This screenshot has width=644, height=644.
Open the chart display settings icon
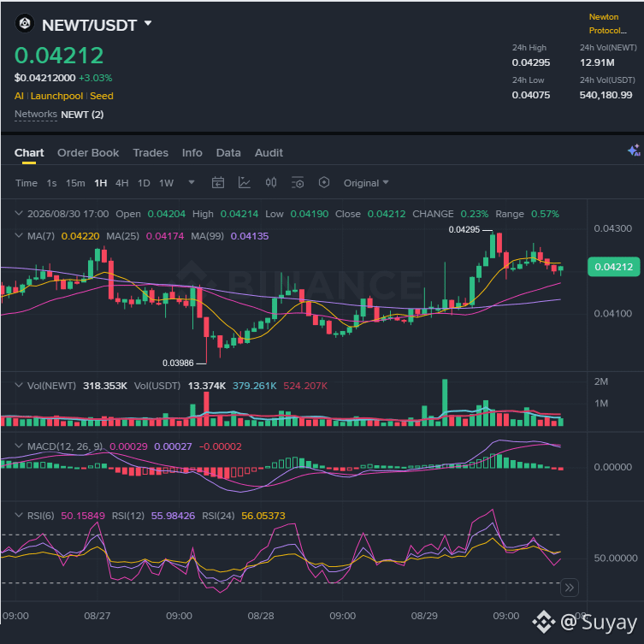(x=298, y=182)
